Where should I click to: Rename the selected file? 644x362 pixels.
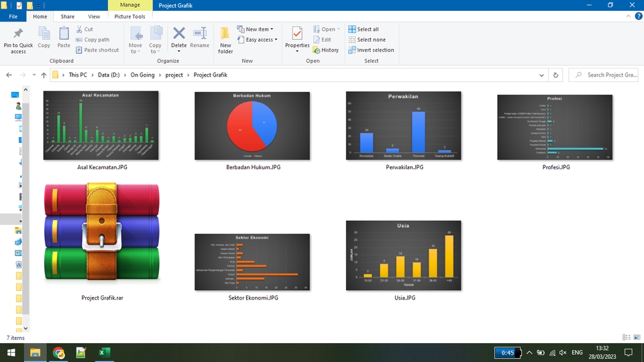click(x=200, y=38)
